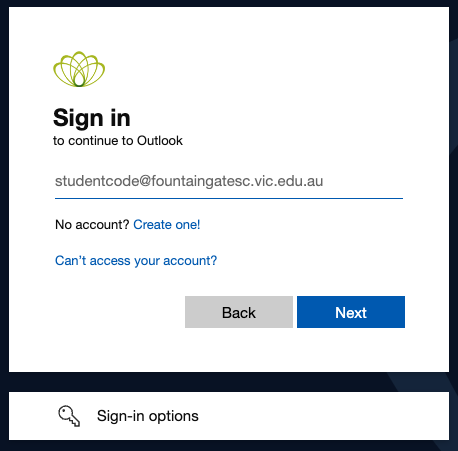Open the 'Create one!' account link

pos(167,225)
